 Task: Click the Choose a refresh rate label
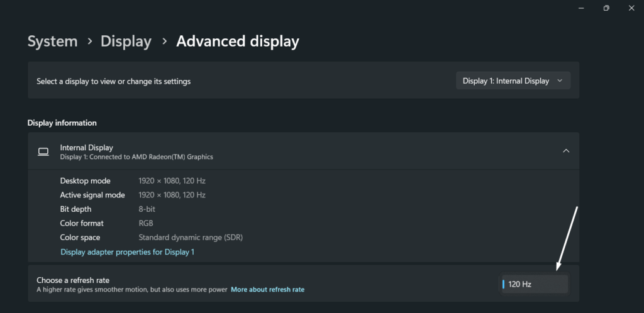click(77, 280)
